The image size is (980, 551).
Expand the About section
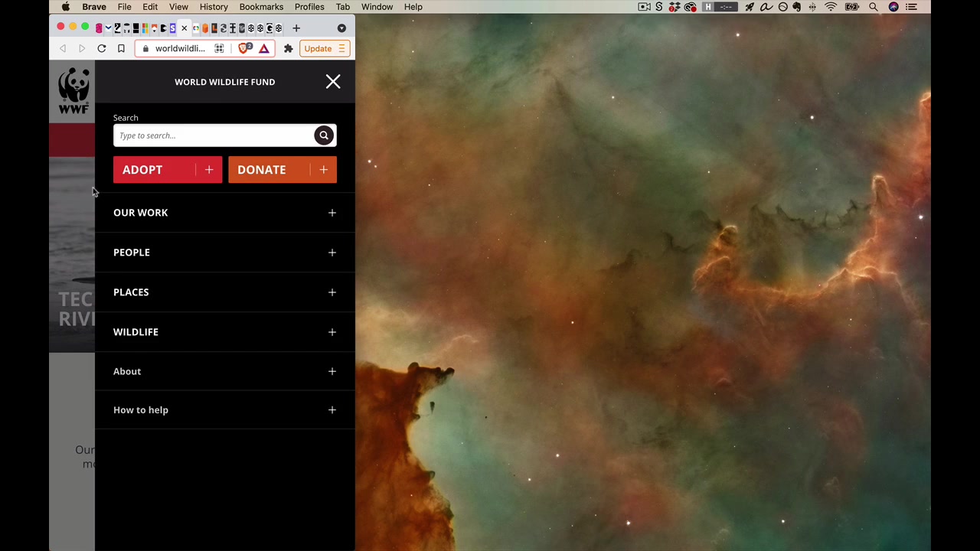pos(225,371)
